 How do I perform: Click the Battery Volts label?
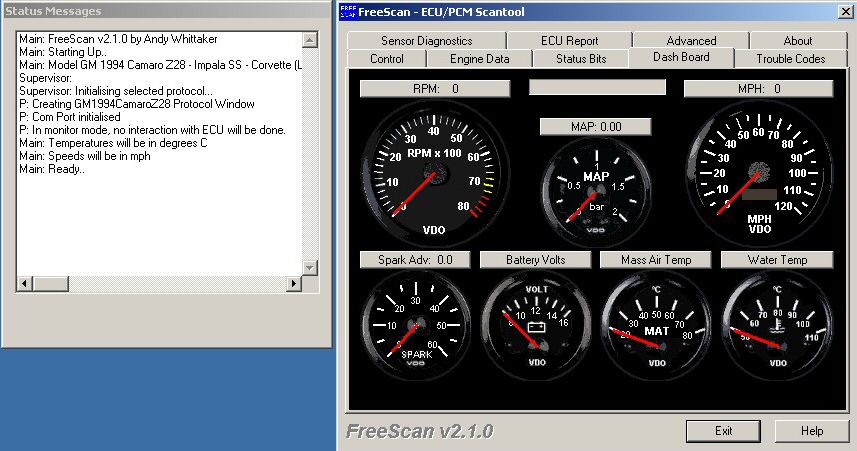tap(536, 260)
